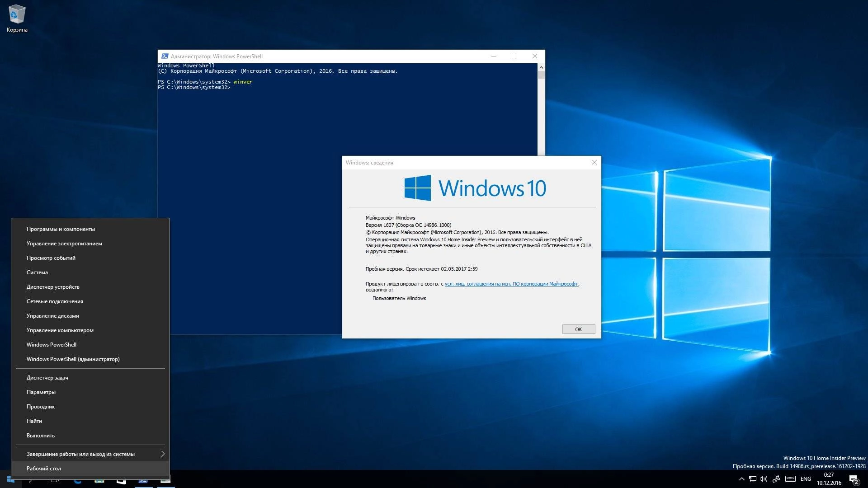Viewport: 868px width, 488px height.
Task: Click Пользователь Windows text in dialog
Action: click(399, 298)
